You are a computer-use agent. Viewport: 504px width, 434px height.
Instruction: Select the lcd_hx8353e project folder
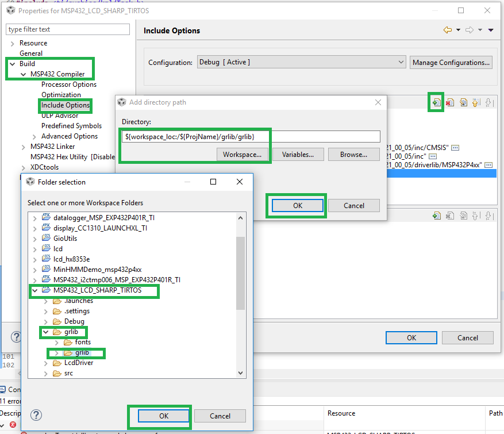tap(71, 259)
